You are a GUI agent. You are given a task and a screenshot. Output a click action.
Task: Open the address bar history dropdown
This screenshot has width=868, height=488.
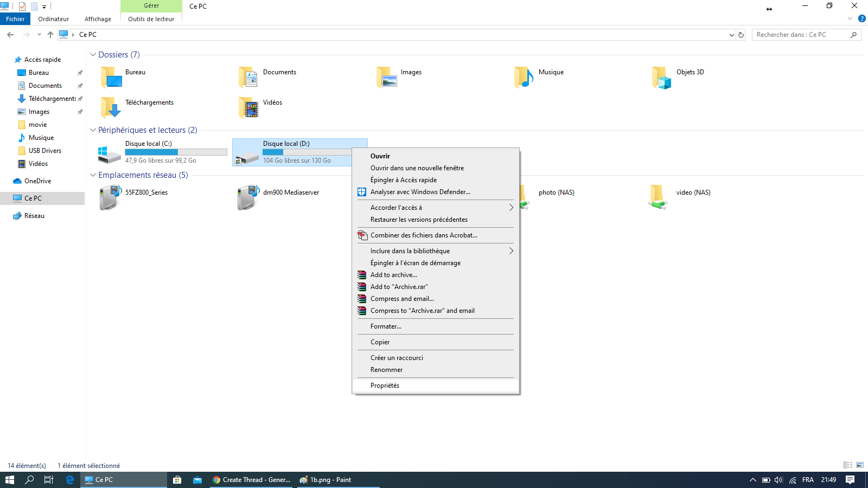click(x=731, y=35)
